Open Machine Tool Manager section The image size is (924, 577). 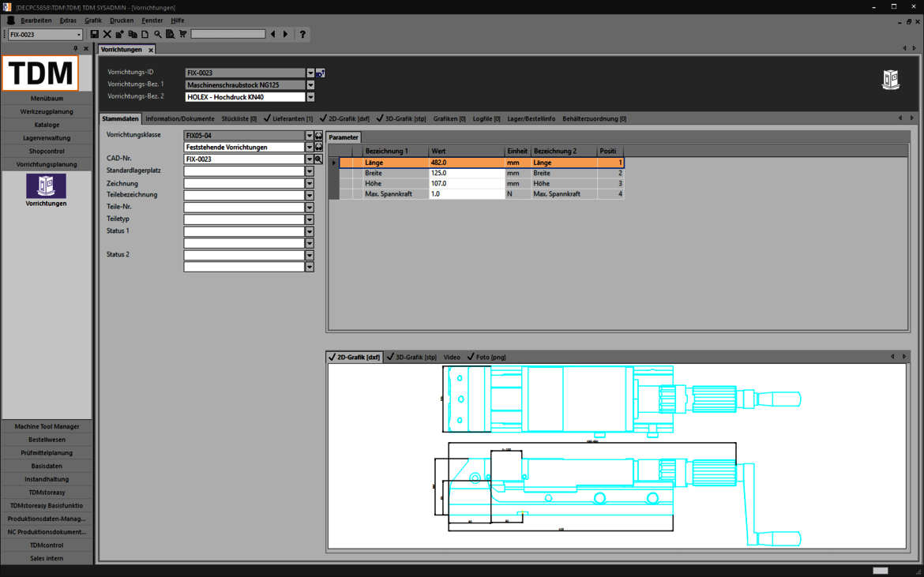47,426
